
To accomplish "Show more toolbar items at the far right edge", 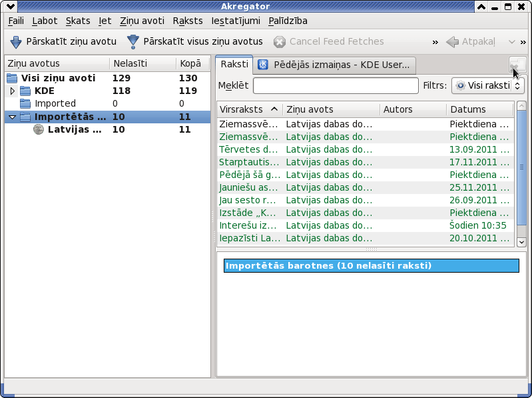I will (x=523, y=43).
